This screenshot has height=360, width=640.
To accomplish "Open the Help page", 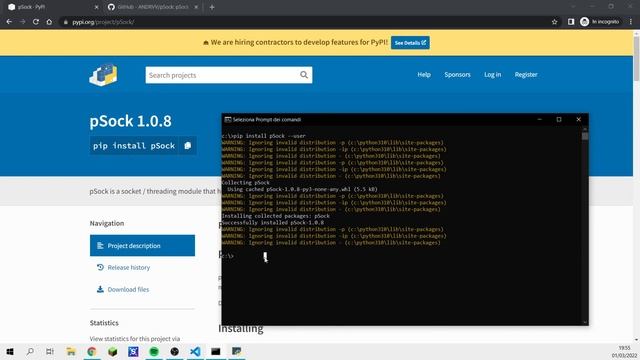I will [x=424, y=75].
